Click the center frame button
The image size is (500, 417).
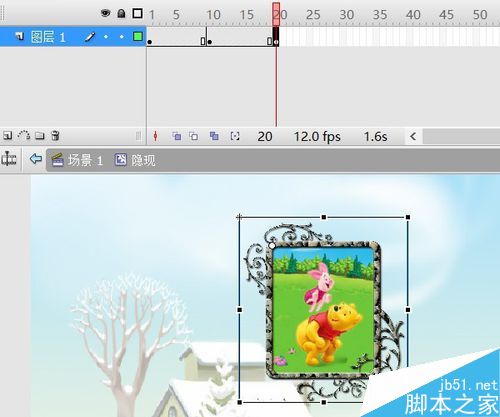click(x=155, y=136)
